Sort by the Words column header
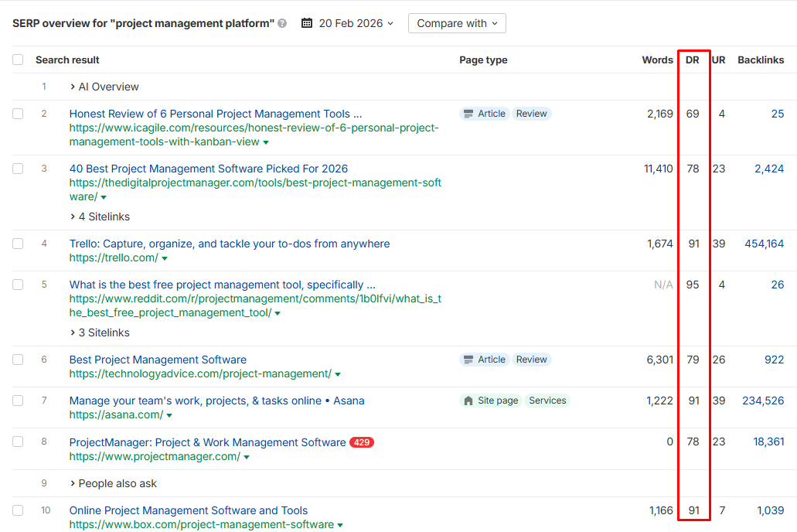Viewport: 797px width, 532px height. pos(657,60)
